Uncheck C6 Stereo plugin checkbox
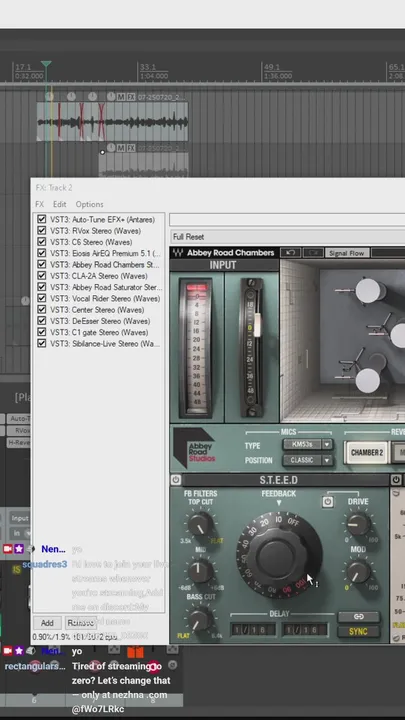Screen dimensions: 405x720 42,242
